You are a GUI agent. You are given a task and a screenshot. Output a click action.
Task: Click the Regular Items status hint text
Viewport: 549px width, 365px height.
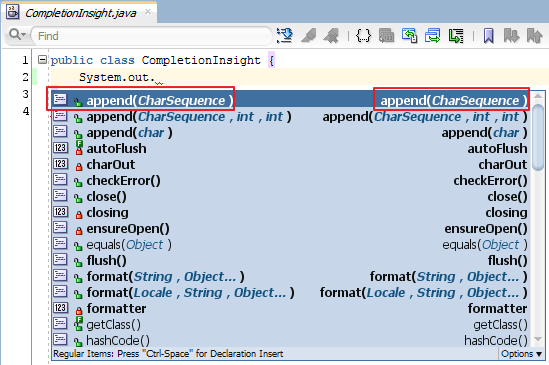tap(168, 354)
